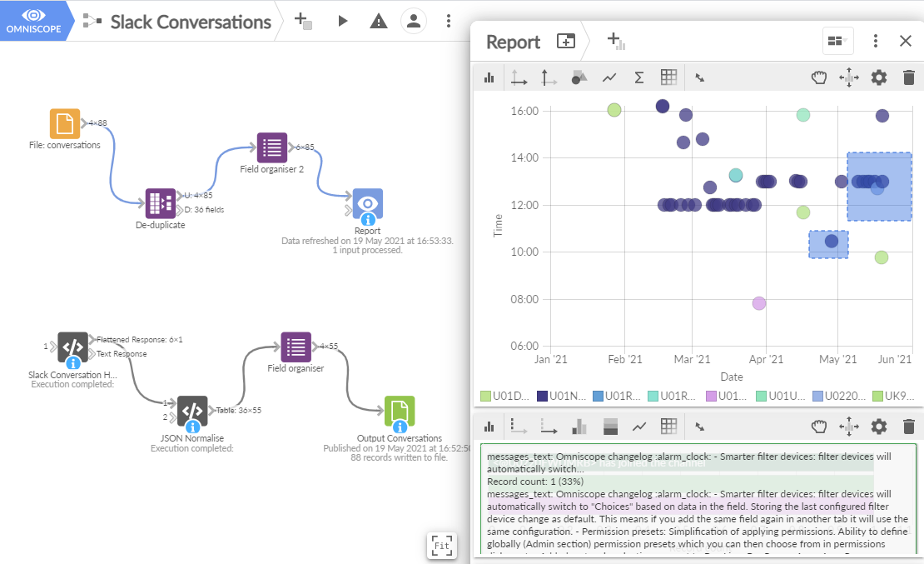Viewport: 924px width, 564px height.
Task: Open the line options in lower view toolbar
Action: [x=639, y=427]
